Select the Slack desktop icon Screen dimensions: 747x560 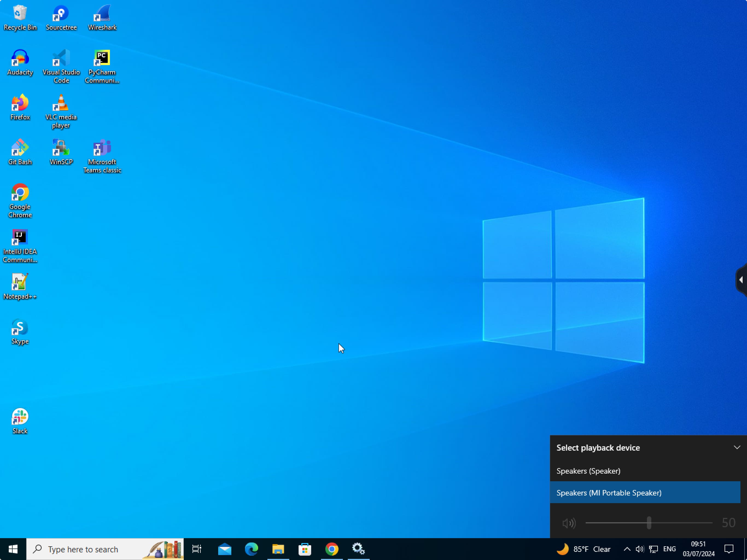pos(20,422)
